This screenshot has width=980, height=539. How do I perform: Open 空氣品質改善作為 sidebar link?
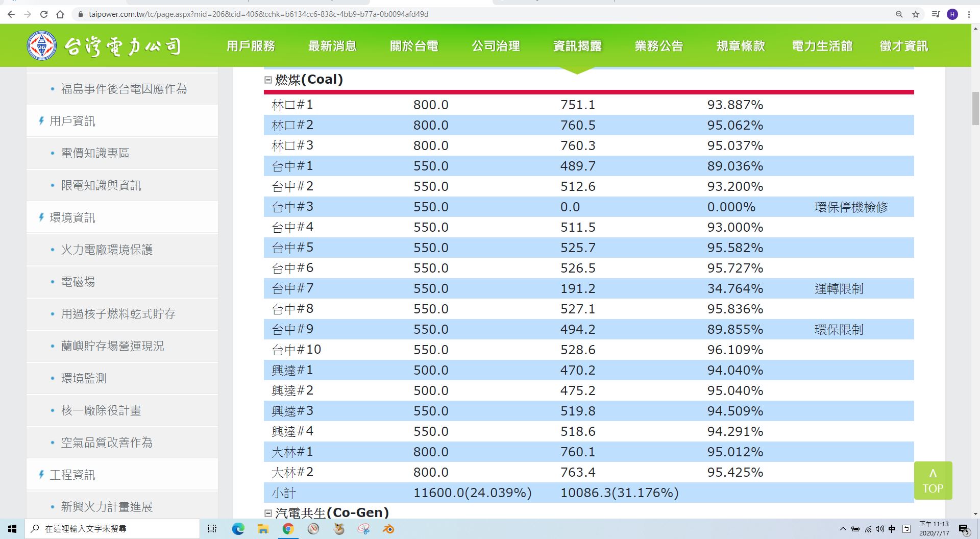107,443
